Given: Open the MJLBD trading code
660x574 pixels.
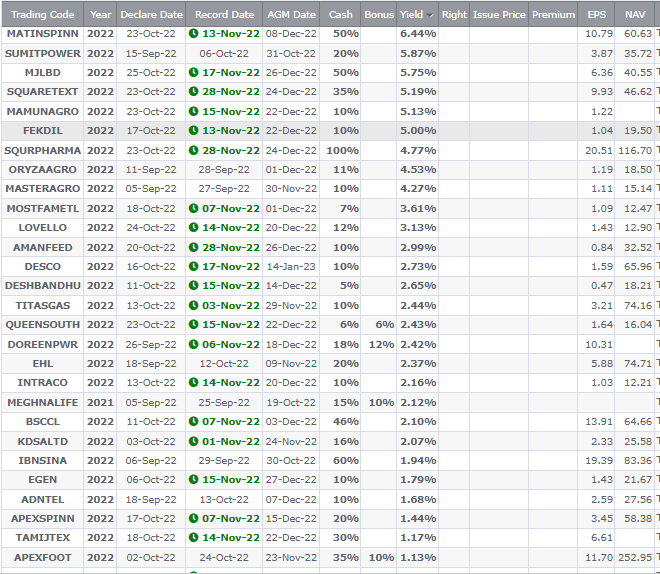Looking at the screenshot, I should click(x=43, y=72).
